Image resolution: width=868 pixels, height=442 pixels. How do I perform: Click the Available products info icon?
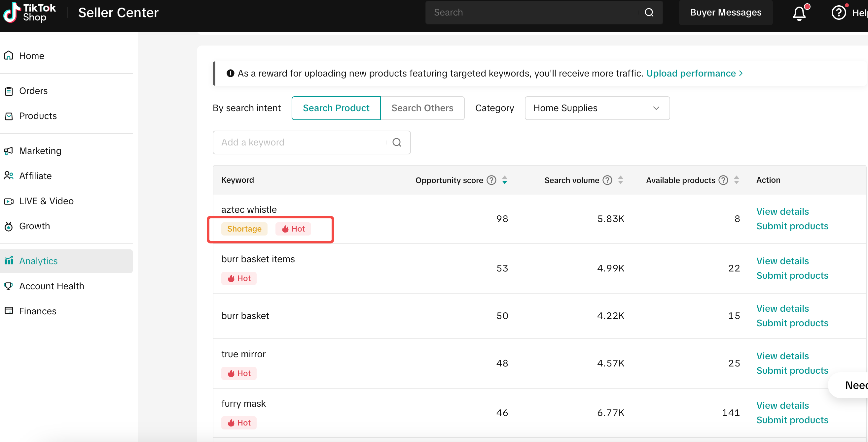(723, 180)
